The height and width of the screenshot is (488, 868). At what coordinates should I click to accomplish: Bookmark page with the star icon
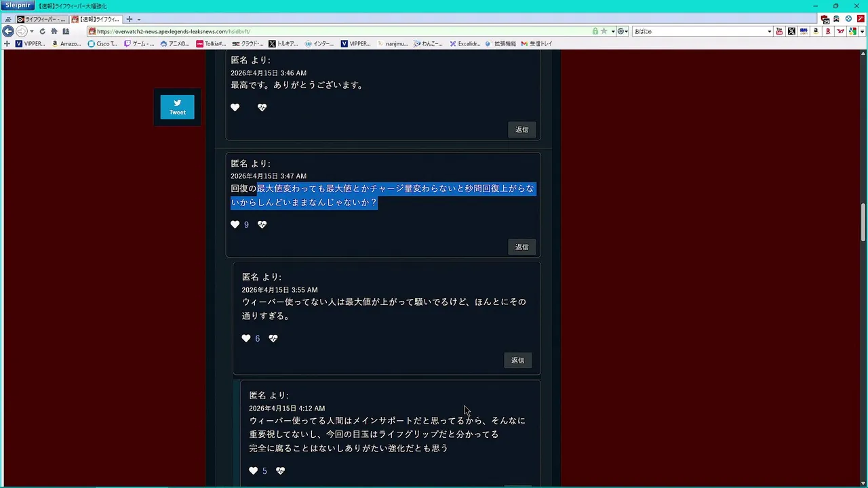pyautogui.click(x=604, y=31)
